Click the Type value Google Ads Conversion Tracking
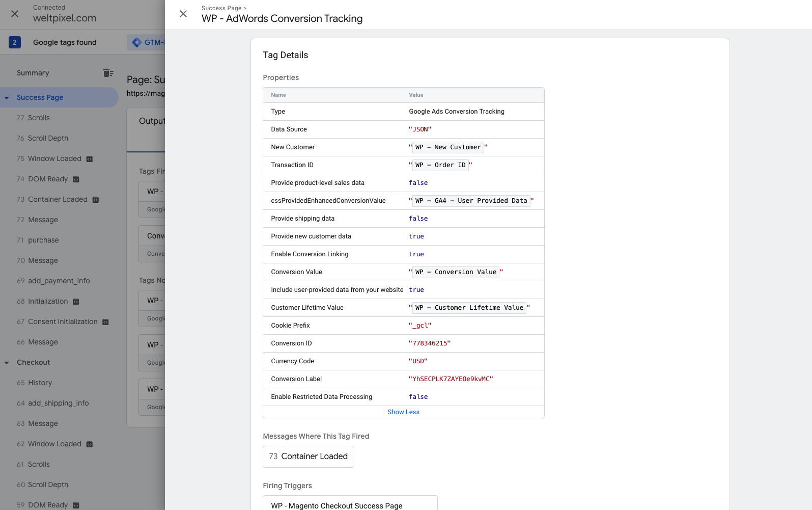This screenshot has height=510, width=812. click(457, 112)
